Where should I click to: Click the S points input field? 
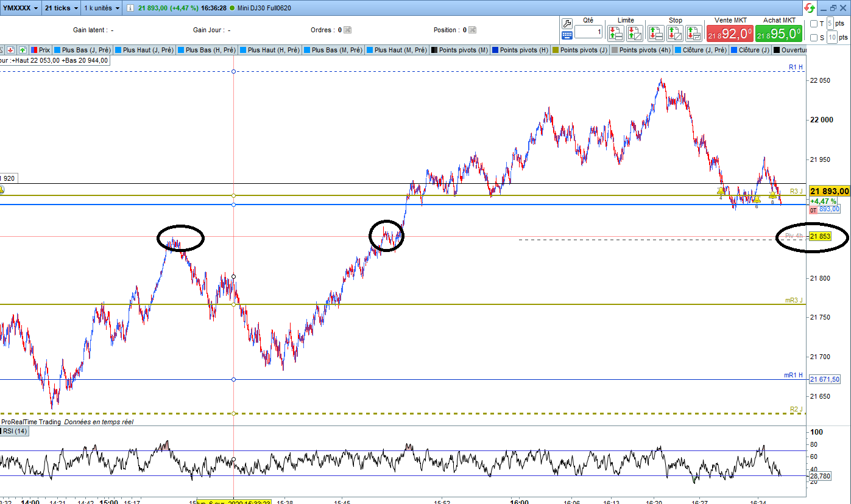coord(831,38)
